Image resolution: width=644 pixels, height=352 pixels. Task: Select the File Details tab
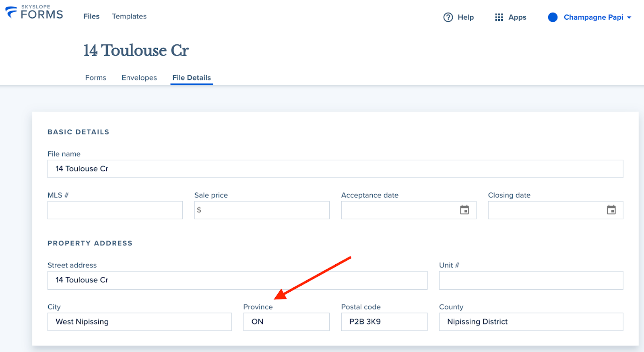[x=192, y=78]
